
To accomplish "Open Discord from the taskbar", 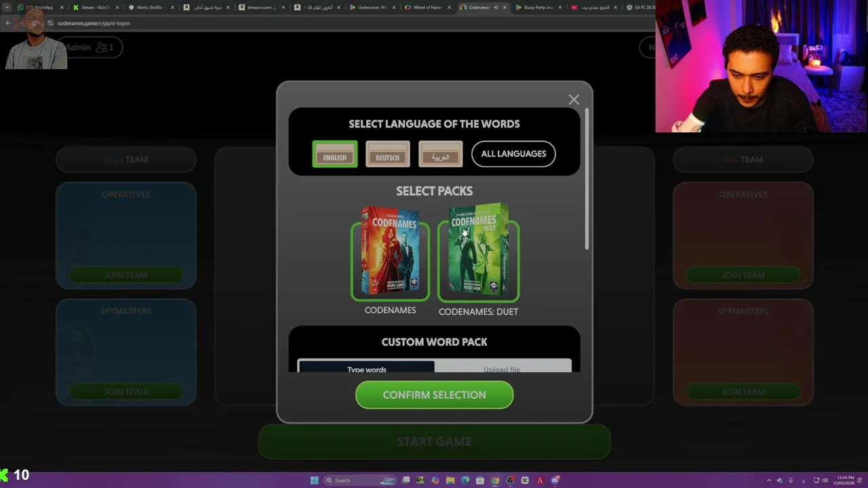I will [x=555, y=481].
